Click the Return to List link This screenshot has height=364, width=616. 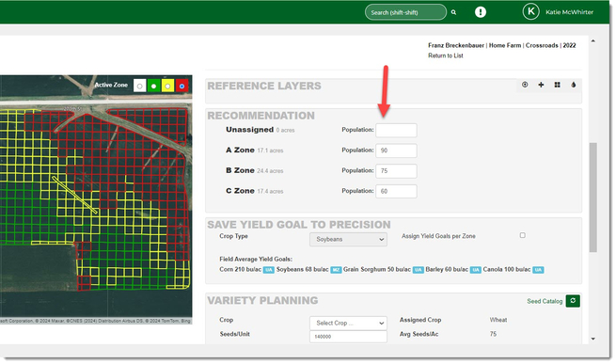[x=446, y=55]
